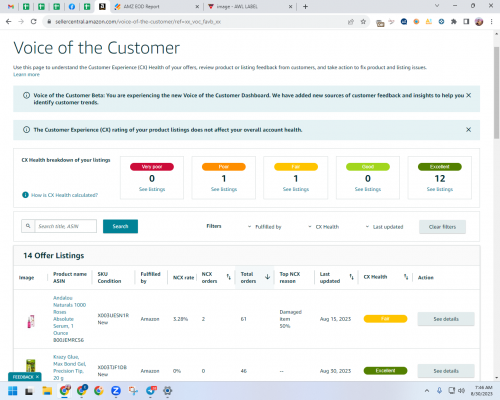Screen dimensions: 500x400
Task: Dismiss the CX rating account health banner
Action: tap(469, 130)
